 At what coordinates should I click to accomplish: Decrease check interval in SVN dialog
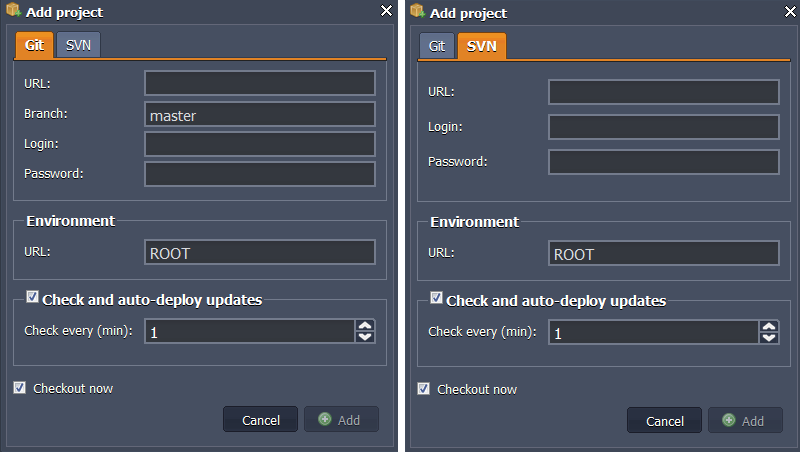click(x=769, y=338)
